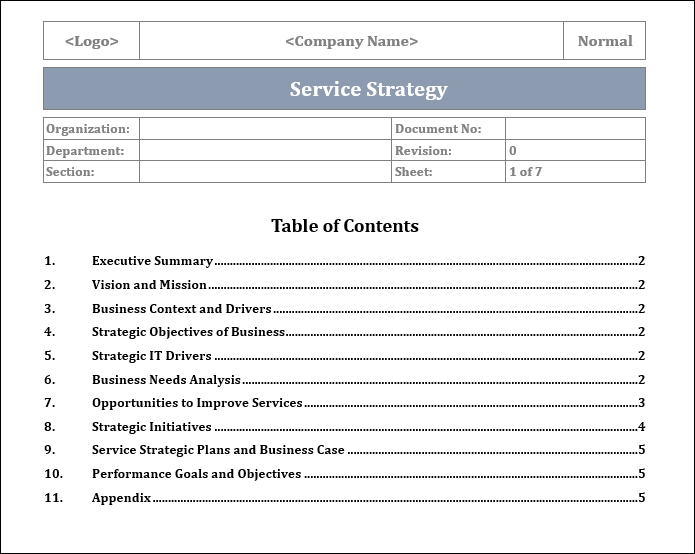695x554 pixels.
Task: Go to Performance Goals and Objectives
Action: pyautogui.click(x=196, y=474)
